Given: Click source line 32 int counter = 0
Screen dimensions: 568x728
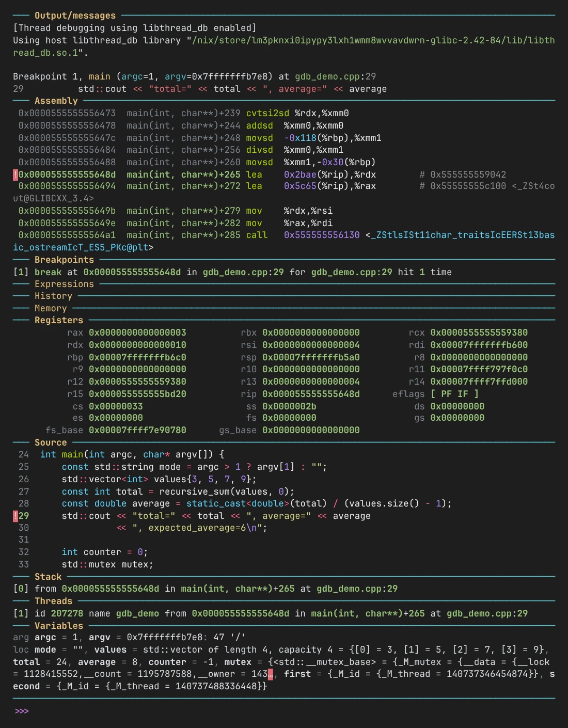Looking at the screenshot, I should pyautogui.click(x=105, y=552).
